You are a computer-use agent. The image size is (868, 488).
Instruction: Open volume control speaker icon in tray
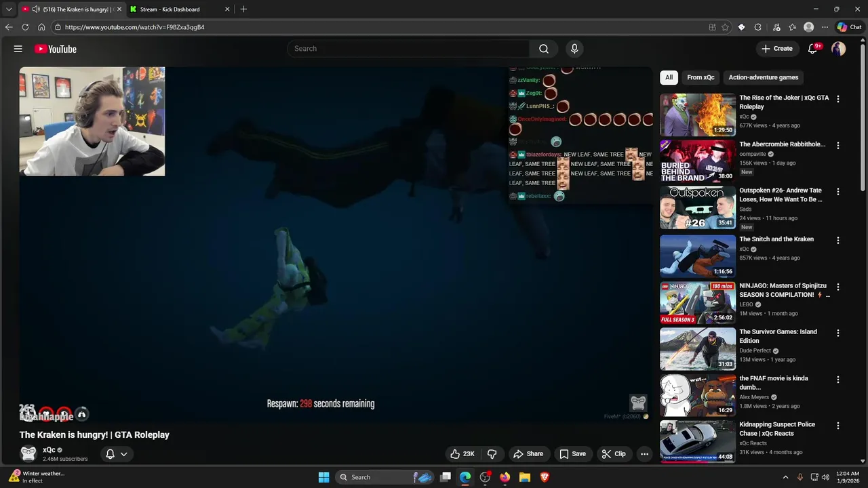click(x=825, y=477)
